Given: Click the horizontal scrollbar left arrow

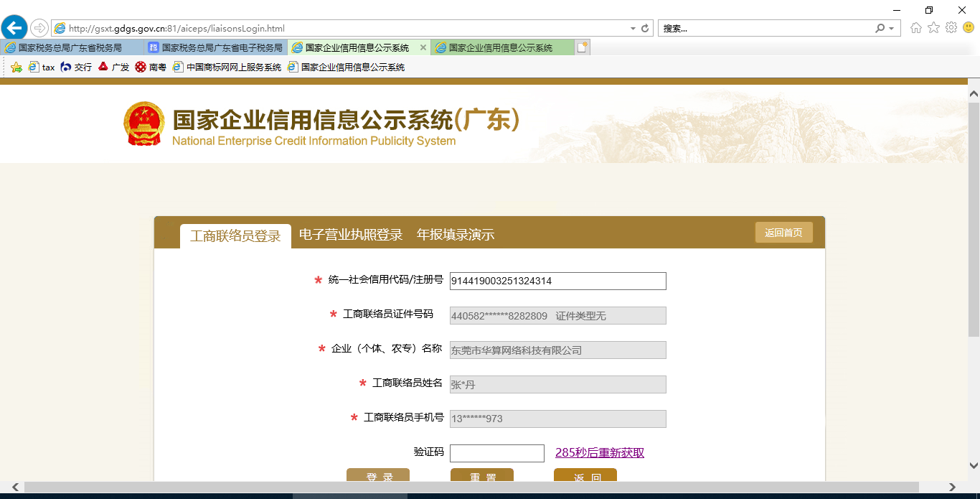Looking at the screenshot, I should (x=16, y=488).
